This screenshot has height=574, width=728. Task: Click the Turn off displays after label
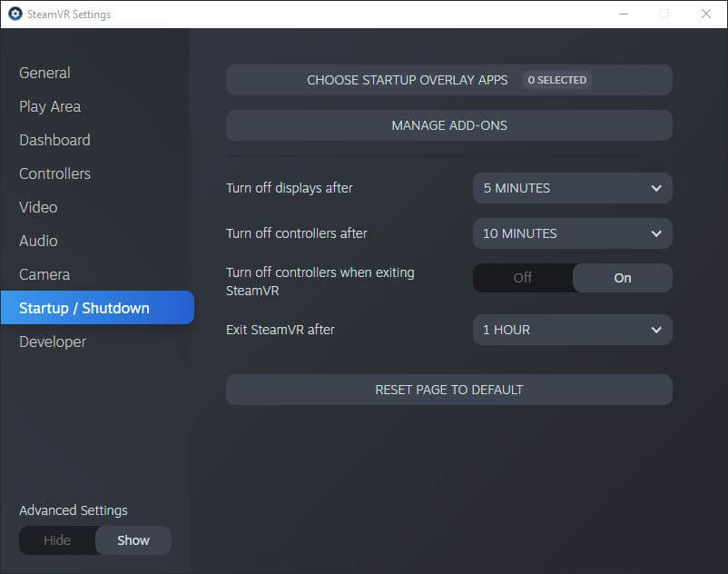point(290,188)
